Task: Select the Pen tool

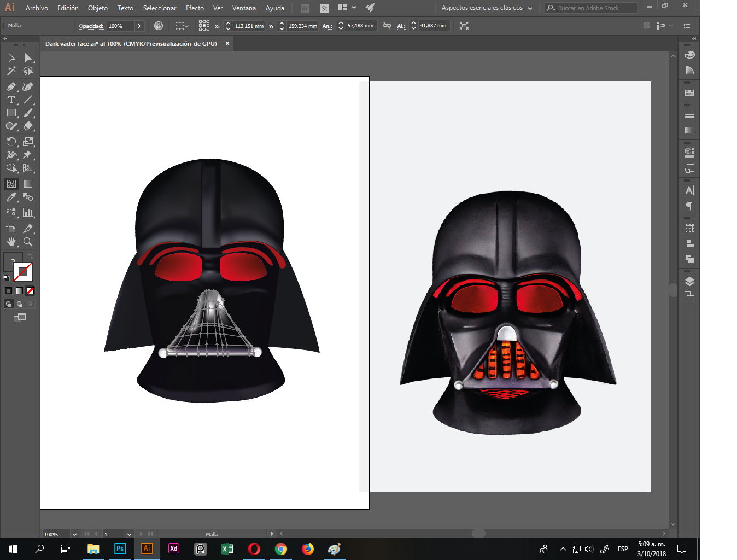Action: coord(11,86)
